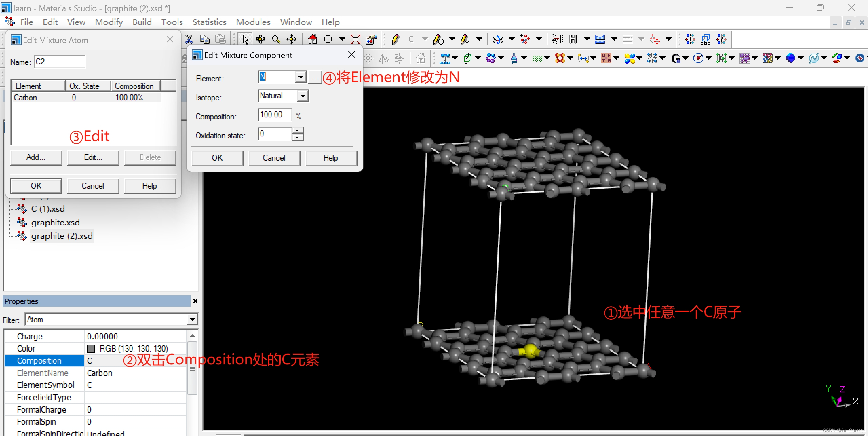Click the Home reset view icon
This screenshot has width=868, height=436.
click(312, 39)
